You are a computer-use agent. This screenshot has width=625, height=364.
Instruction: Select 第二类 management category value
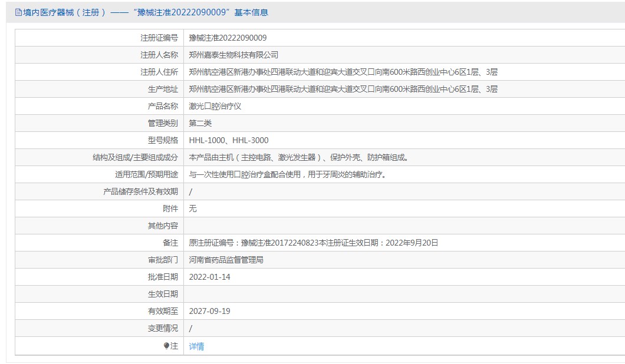[x=200, y=124]
